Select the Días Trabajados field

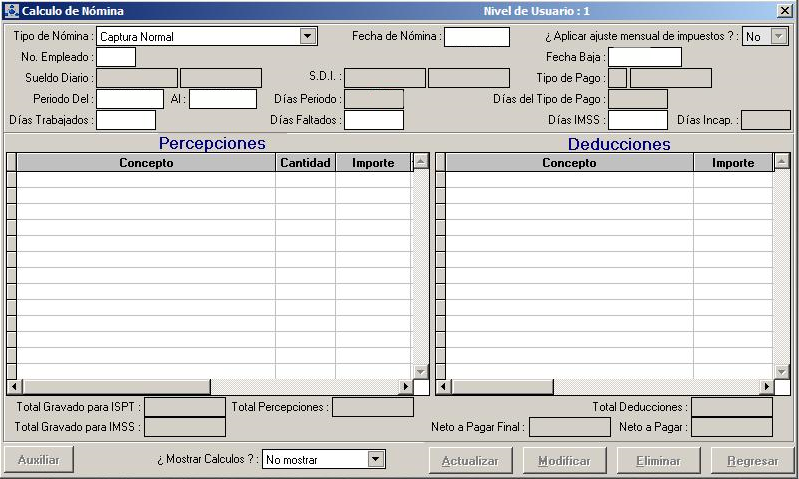tap(126, 120)
